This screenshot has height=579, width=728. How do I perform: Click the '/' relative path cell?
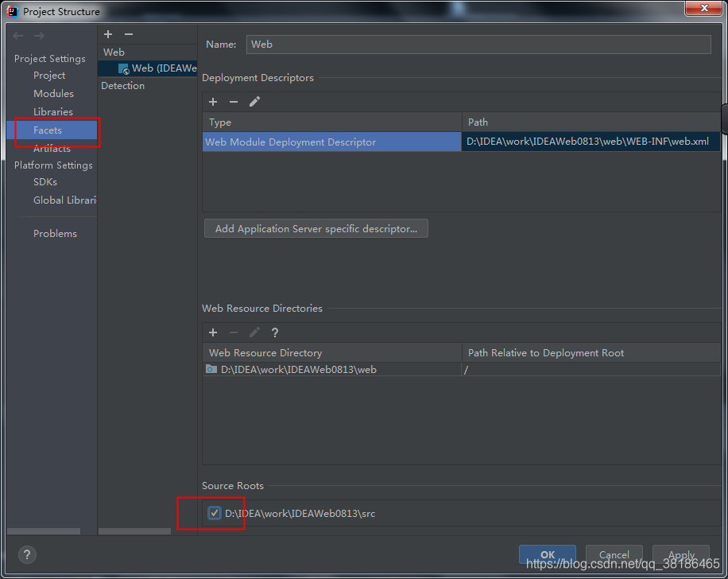[x=591, y=369]
